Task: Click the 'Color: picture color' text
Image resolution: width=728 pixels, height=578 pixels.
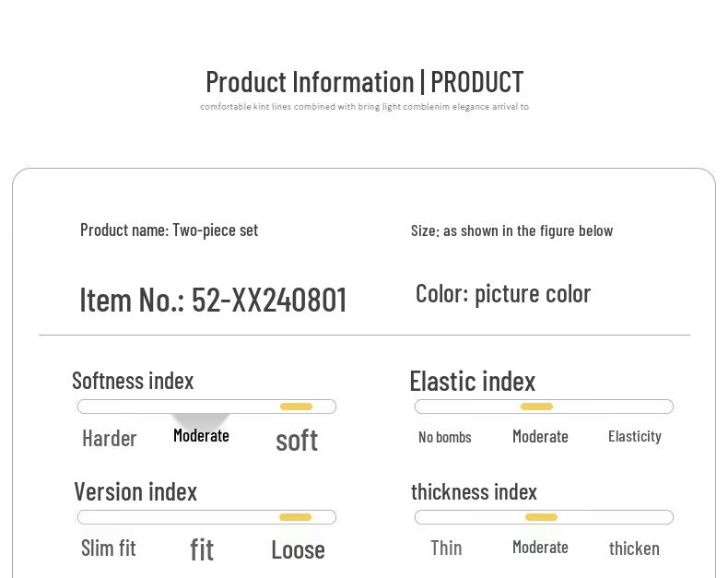Action: [503, 293]
